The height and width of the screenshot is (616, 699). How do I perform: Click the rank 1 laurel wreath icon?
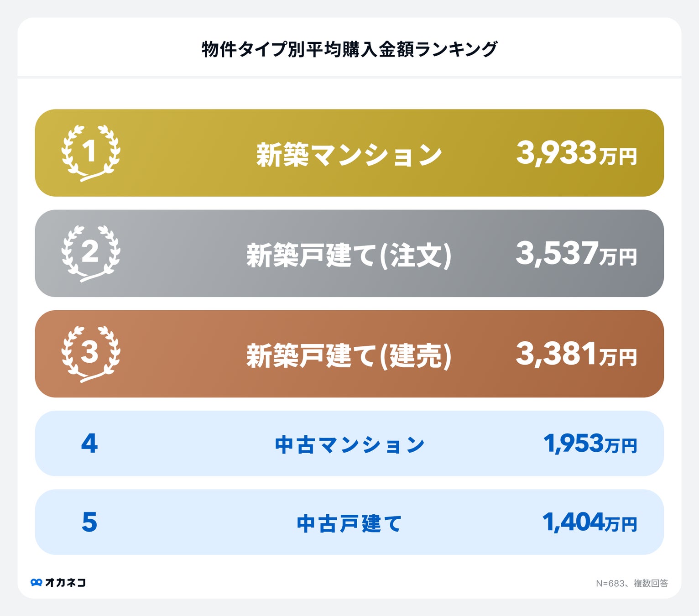pyautogui.click(x=90, y=152)
